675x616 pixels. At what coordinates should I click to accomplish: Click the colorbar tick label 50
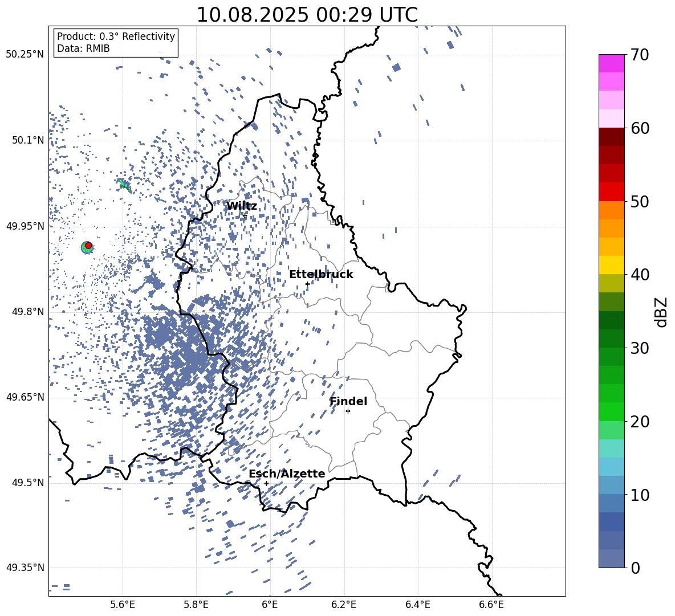(x=640, y=201)
